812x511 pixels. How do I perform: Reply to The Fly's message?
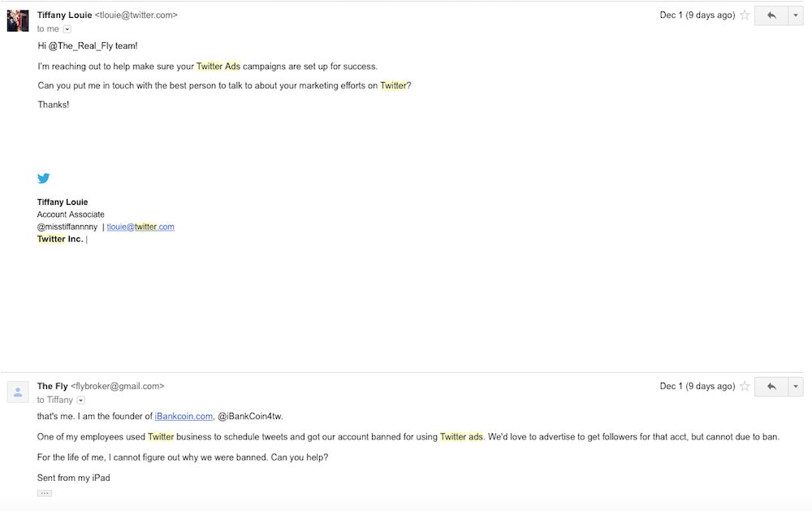click(x=771, y=387)
